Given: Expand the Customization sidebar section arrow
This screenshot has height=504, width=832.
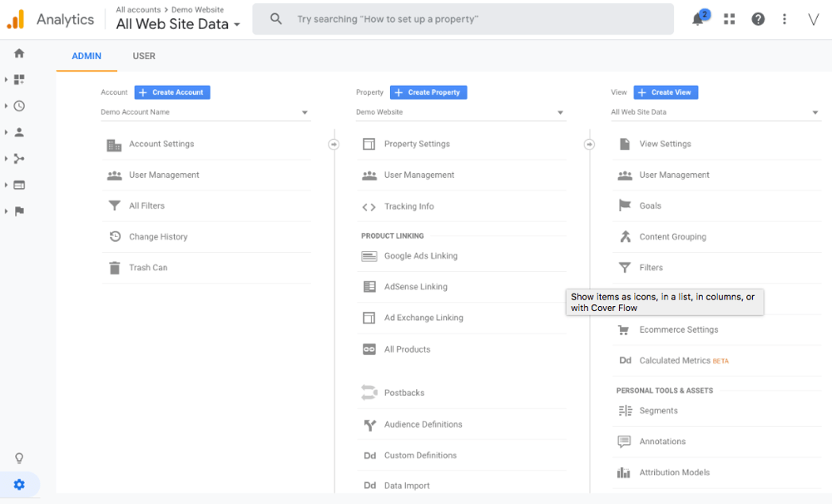Looking at the screenshot, I should (x=6, y=80).
